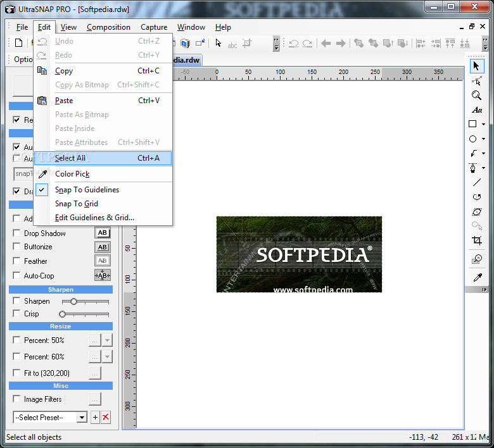Check the Percent: 60% resize option
Viewport: 494px width, 448px height.
pos(16,356)
